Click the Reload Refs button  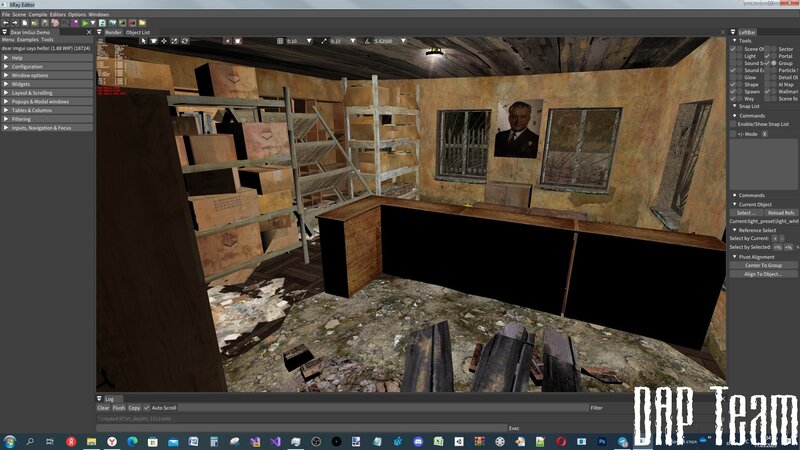click(x=781, y=213)
